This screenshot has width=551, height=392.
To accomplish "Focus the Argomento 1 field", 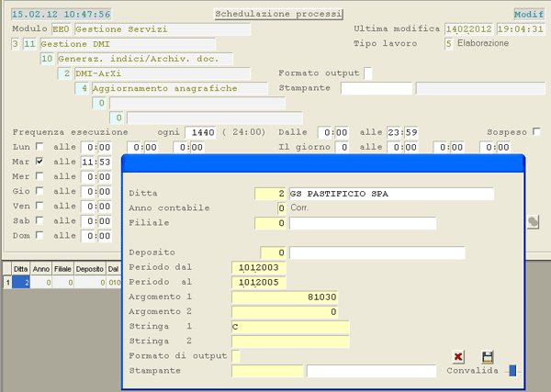I will pyautogui.click(x=290, y=297).
